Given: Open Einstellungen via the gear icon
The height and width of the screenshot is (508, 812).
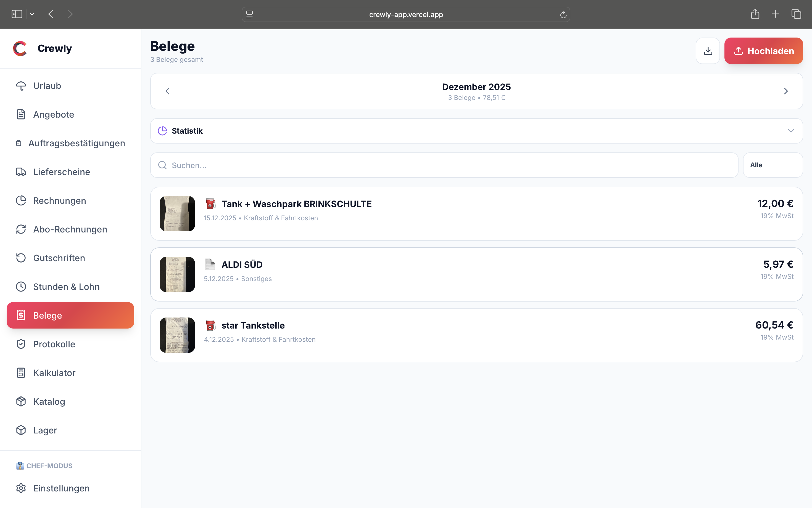Looking at the screenshot, I should pos(21,488).
